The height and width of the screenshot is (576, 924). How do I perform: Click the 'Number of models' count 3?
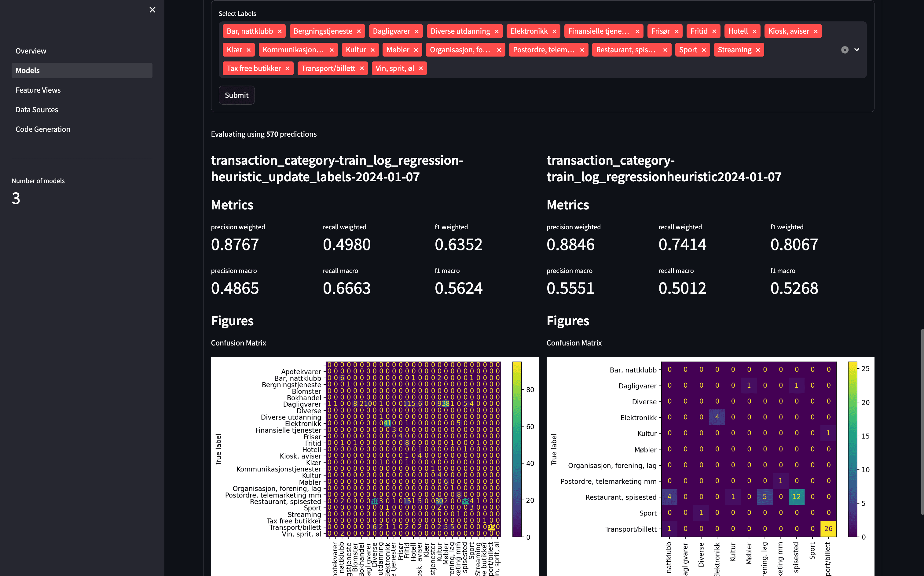pyautogui.click(x=16, y=198)
